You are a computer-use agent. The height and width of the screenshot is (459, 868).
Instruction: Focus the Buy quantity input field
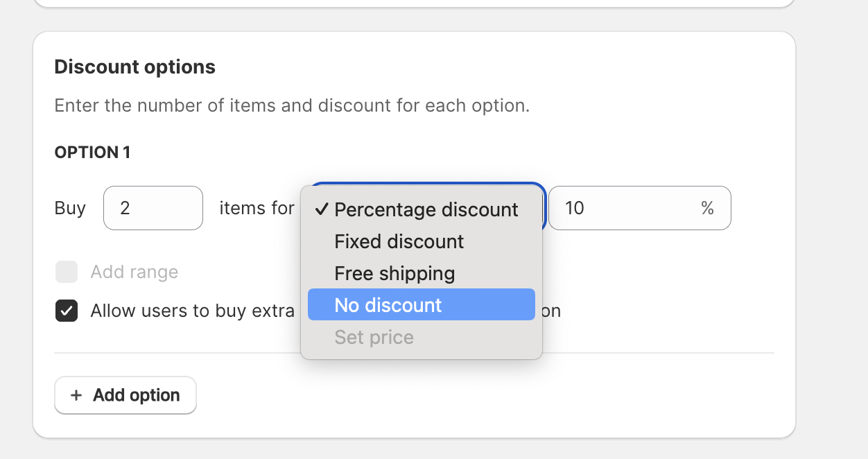coord(153,208)
